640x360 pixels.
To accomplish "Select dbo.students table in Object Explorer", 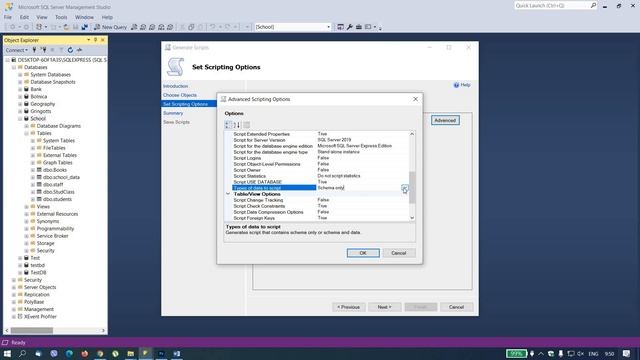I will (x=57, y=199).
